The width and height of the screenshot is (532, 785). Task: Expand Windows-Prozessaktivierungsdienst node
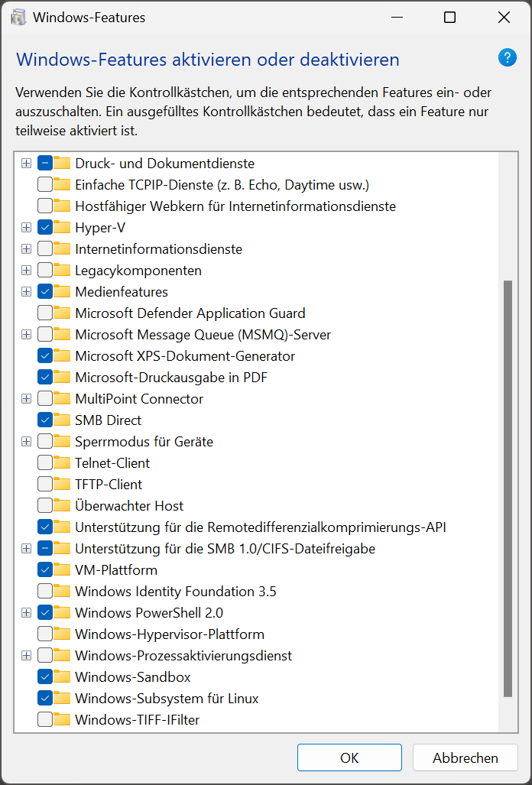(27, 655)
